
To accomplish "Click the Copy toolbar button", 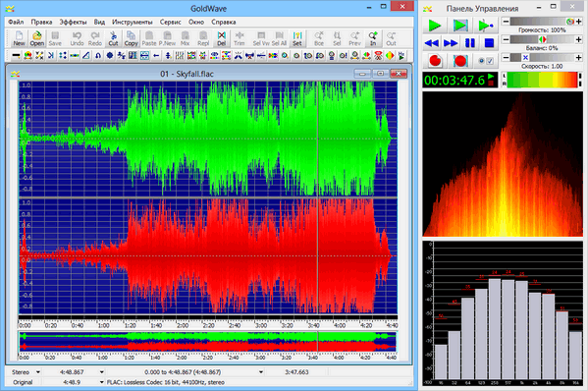I will 131,38.
